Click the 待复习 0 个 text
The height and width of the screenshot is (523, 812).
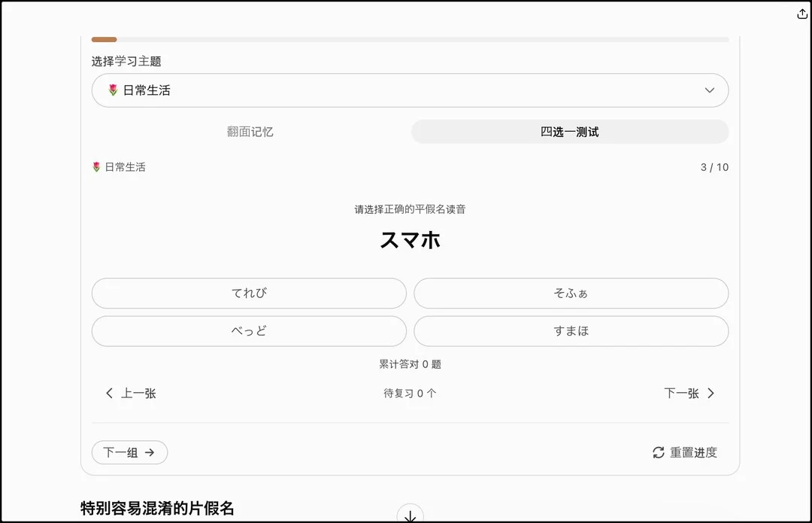click(x=411, y=394)
